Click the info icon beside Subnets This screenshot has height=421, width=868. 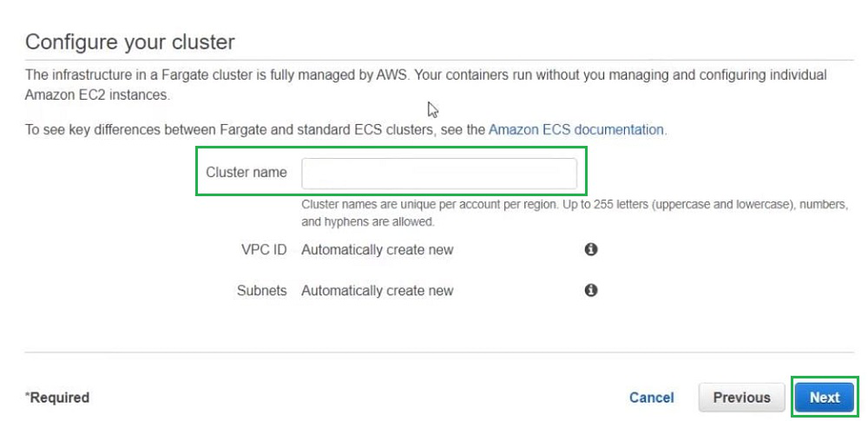(x=590, y=290)
